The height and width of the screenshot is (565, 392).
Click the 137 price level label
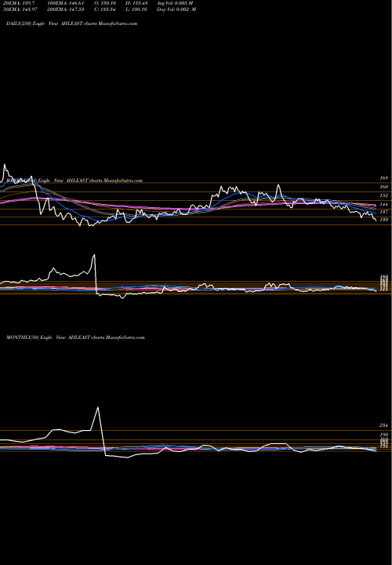[x=383, y=212]
